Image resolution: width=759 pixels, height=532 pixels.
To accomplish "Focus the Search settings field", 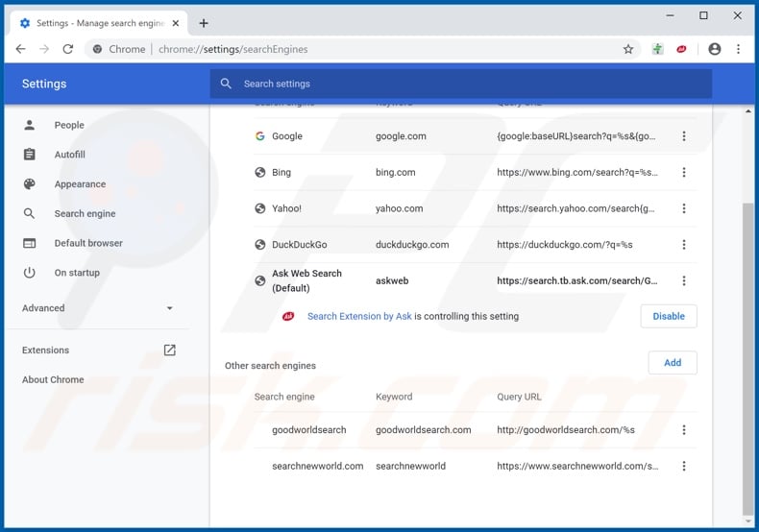I will [x=461, y=84].
